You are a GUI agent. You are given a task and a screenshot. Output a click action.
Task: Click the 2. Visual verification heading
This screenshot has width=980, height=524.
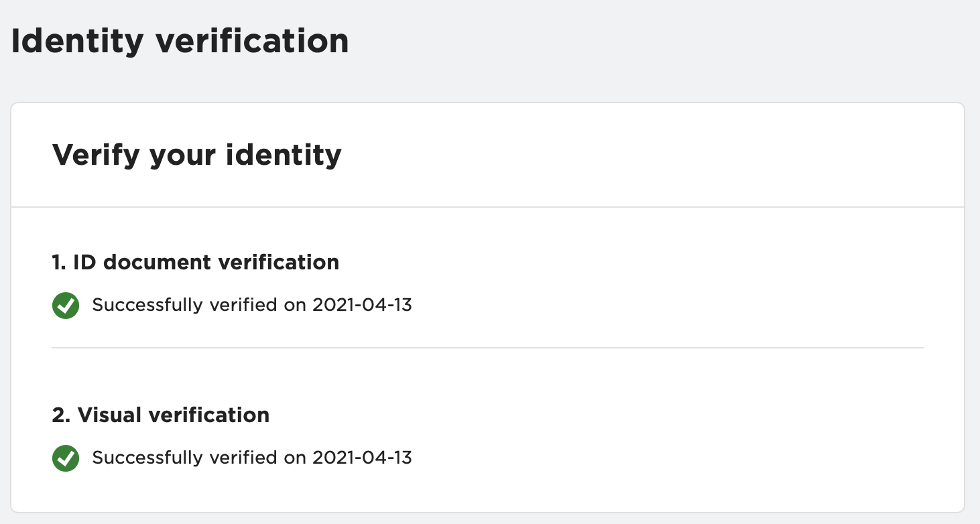click(x=161, y=415)
